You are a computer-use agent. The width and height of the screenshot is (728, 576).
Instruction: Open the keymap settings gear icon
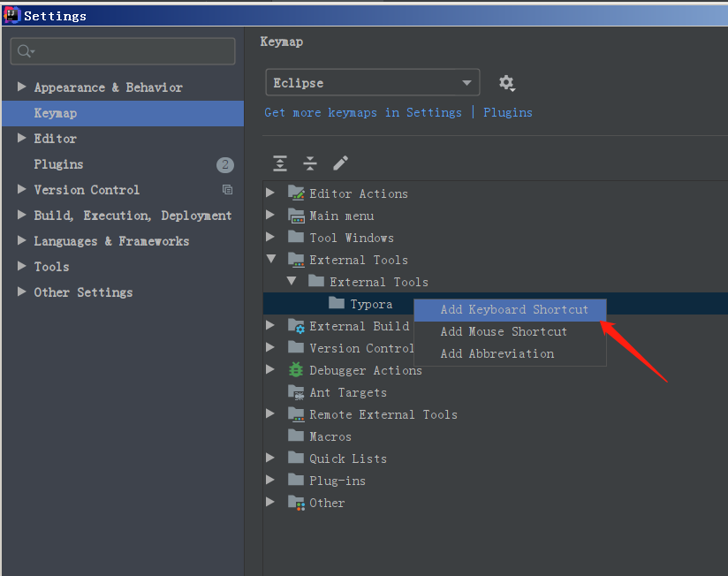tap(507, 82)
